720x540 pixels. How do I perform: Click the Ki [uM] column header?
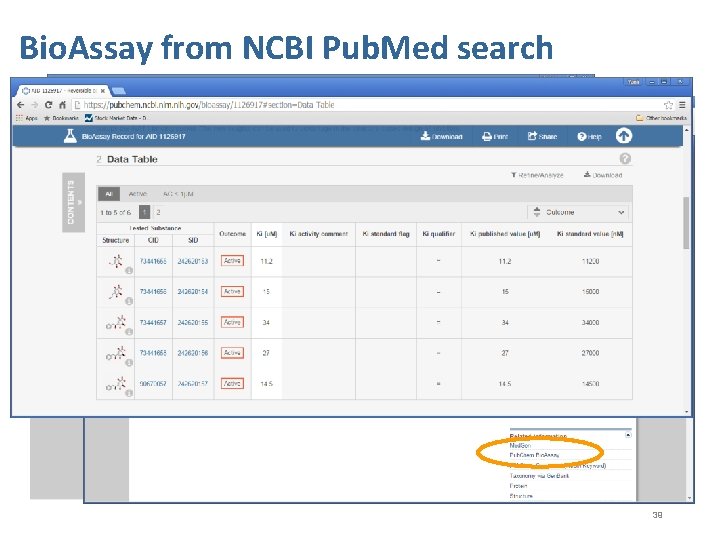(x=266, y=234)
